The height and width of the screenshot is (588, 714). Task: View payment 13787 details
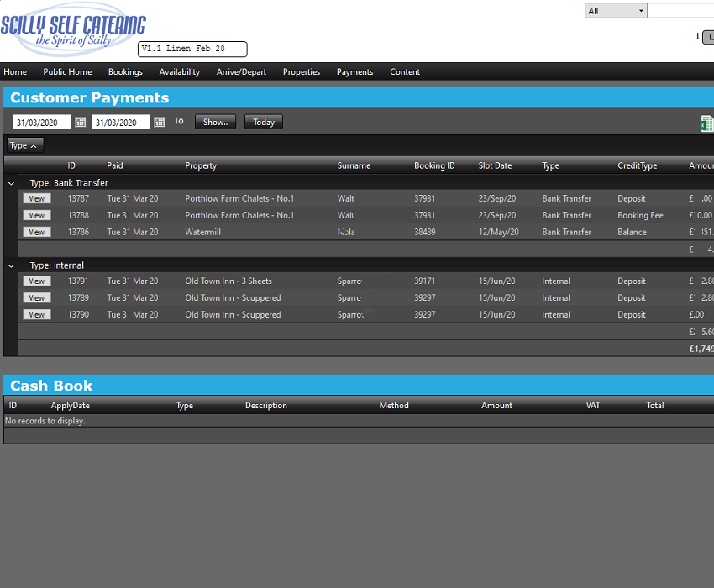click(x=37, y=199)
